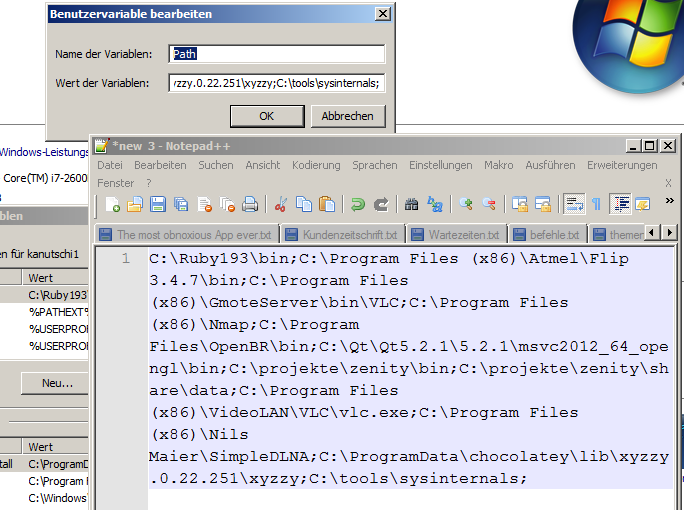This screenshot has width=684, height=510.
Task: Expand hidden toolbar icons chevron
Action: tap(669, 200)
